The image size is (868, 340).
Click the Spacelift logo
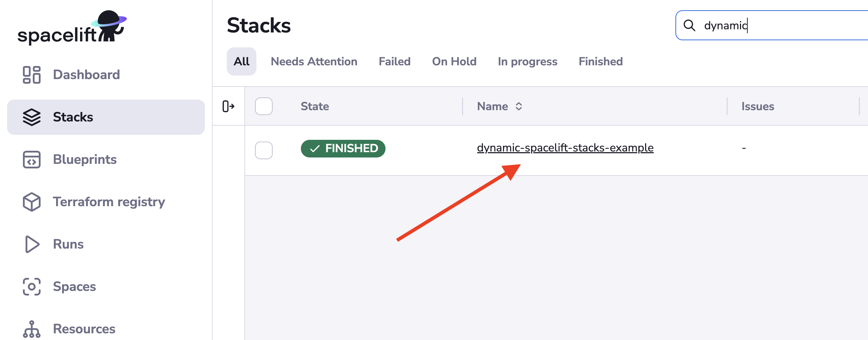[x=72, y=28]
